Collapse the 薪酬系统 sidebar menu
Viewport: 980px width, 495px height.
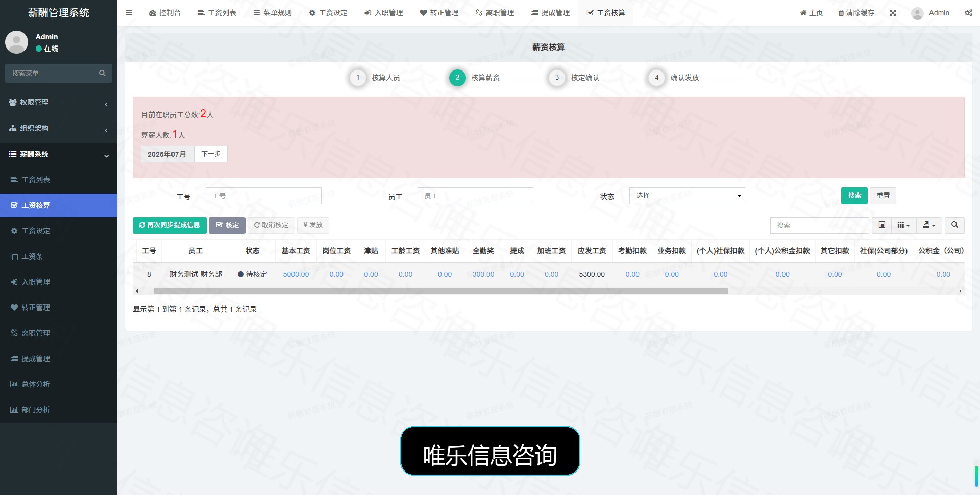[x=59, y=154]
